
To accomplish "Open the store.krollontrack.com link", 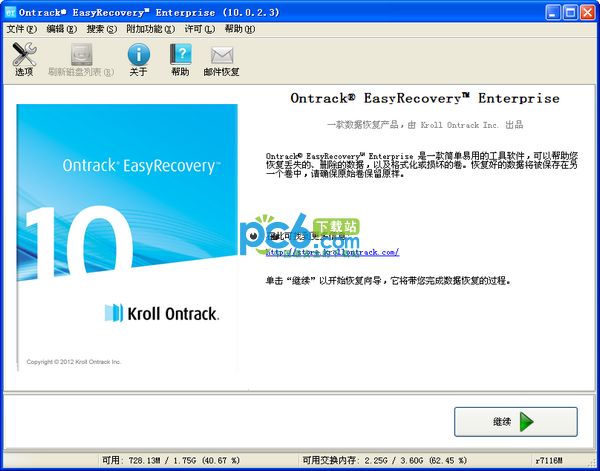I will point(333,252).
